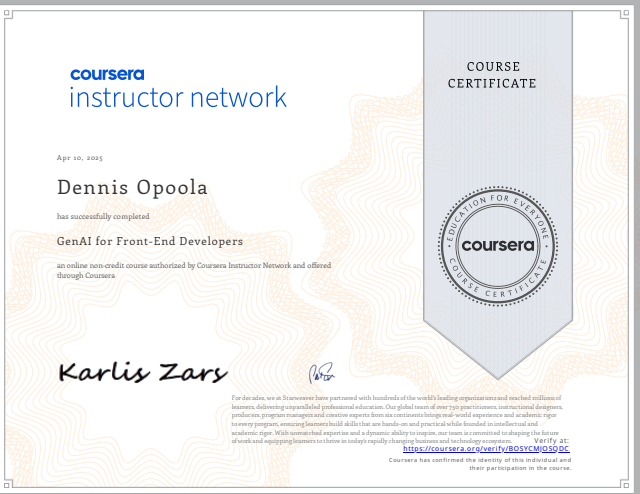The width and height of the screenshot is (640, 494).
Task: Select course title 'GenAI for Front-End Developers'
Action: point(150,241)
